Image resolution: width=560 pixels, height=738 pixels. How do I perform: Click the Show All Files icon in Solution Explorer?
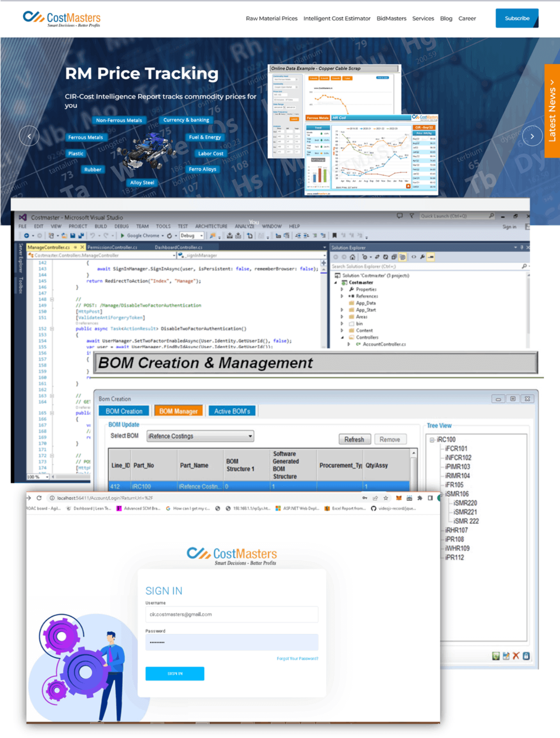(403, 257)
